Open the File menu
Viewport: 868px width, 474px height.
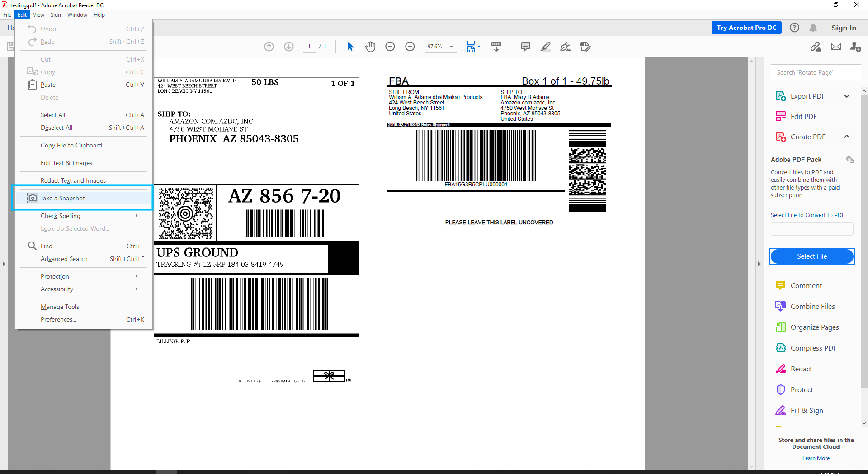point(7,15)
